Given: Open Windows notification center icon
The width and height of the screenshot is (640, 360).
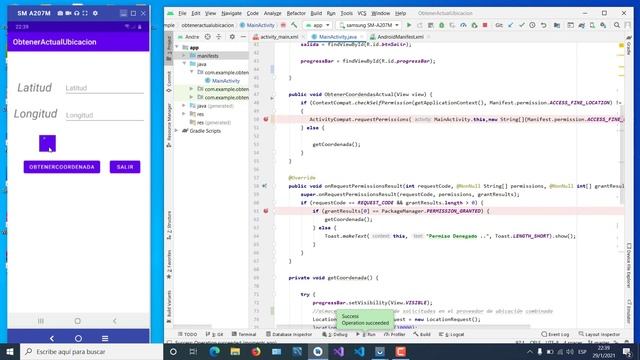Looking at the screenshot, I should click(x=628, y=351).
